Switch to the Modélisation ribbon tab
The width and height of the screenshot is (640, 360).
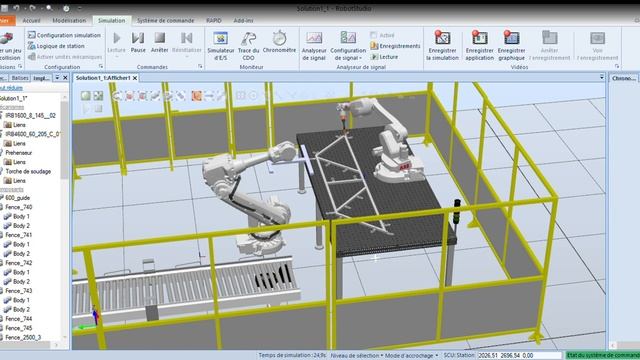pyautogui.click(x=69, y=20)
